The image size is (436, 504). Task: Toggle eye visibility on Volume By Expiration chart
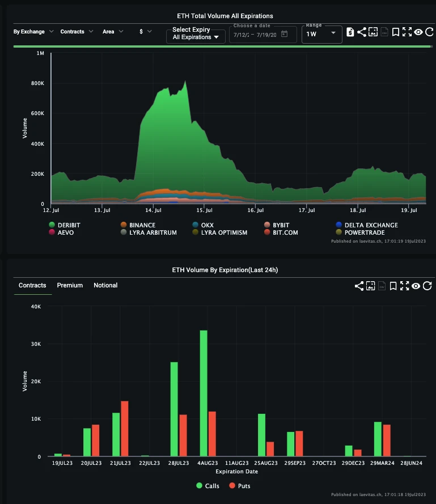416,286
